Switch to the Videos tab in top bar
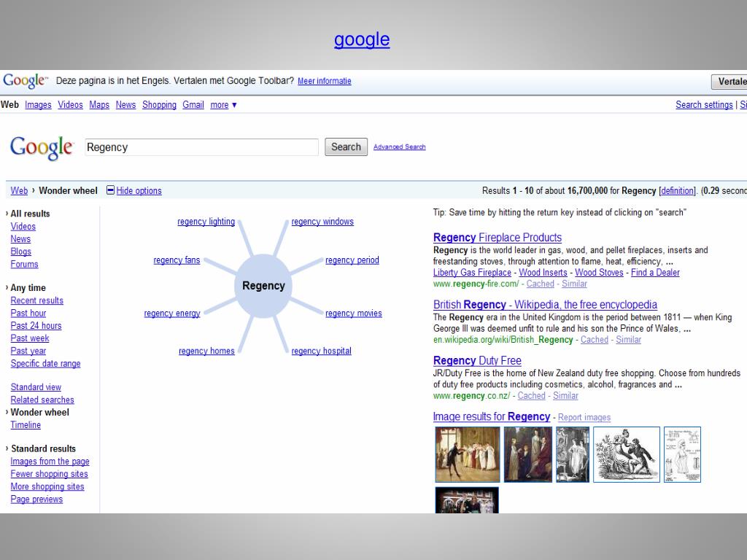This screenshot has width=747, height=560. point(70,105)
